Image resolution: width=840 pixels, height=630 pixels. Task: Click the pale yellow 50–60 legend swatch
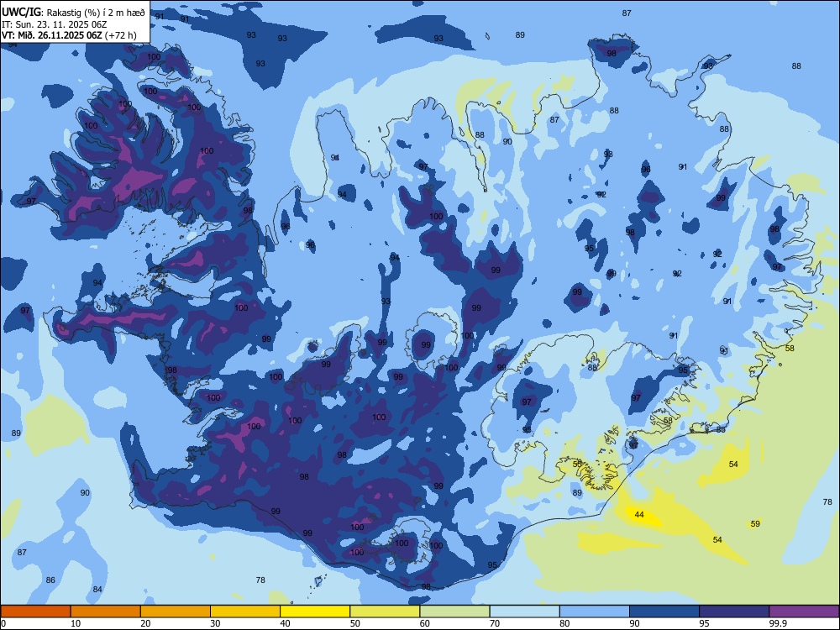pyautogui.click(x=385, y=612)
